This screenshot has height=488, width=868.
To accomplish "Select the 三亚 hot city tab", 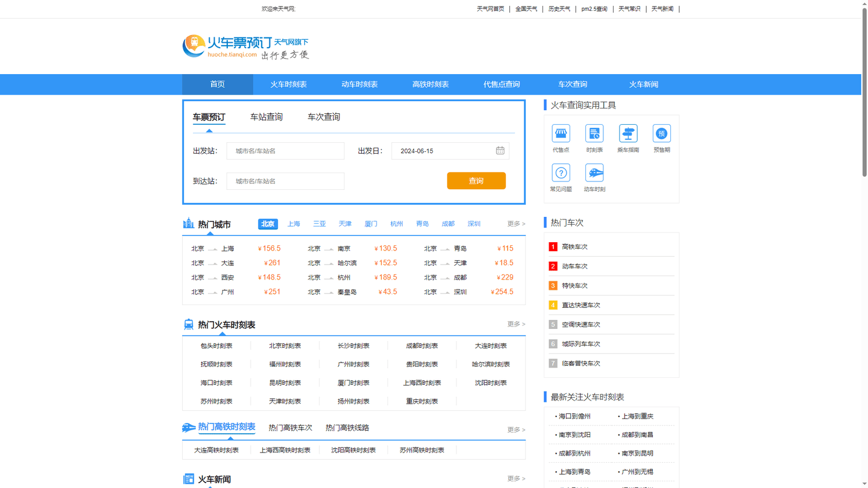I will pyautogui.click(x=319, y=224).
